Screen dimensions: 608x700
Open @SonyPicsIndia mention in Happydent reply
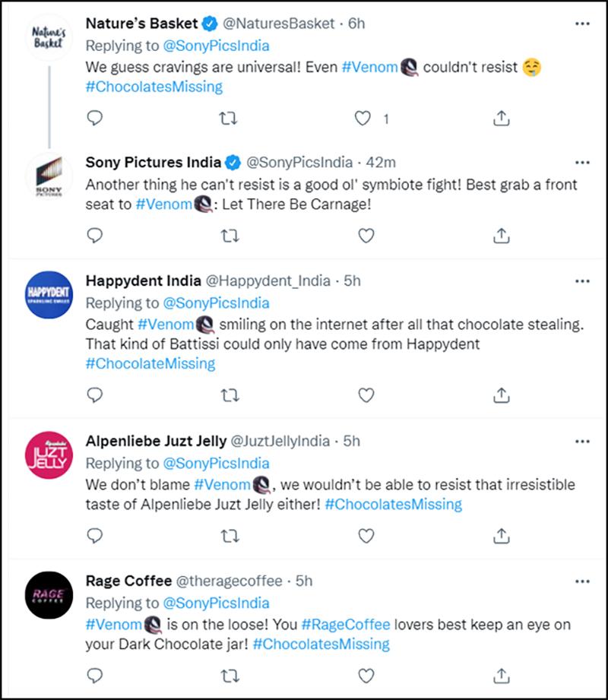pos(216,303)
